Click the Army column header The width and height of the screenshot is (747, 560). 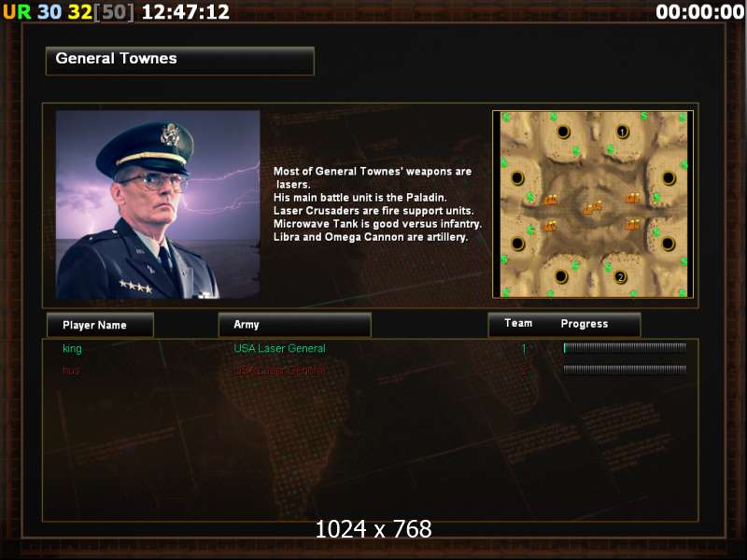[294, 324]
